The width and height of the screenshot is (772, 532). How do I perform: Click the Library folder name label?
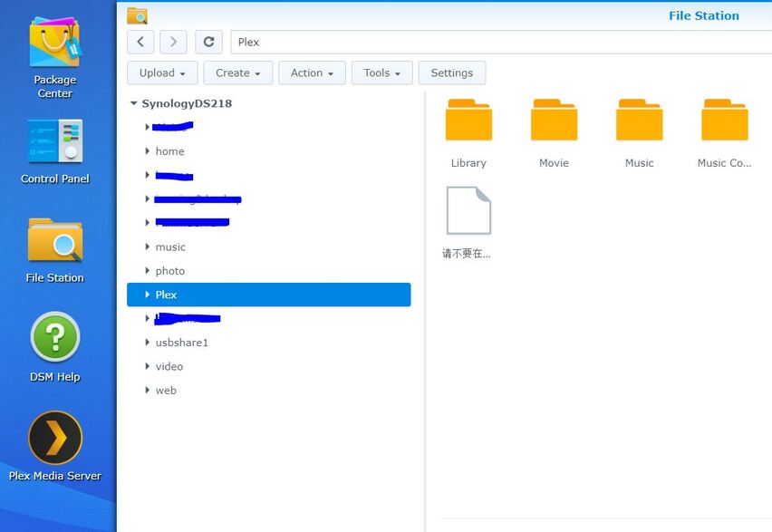[468, 163]
